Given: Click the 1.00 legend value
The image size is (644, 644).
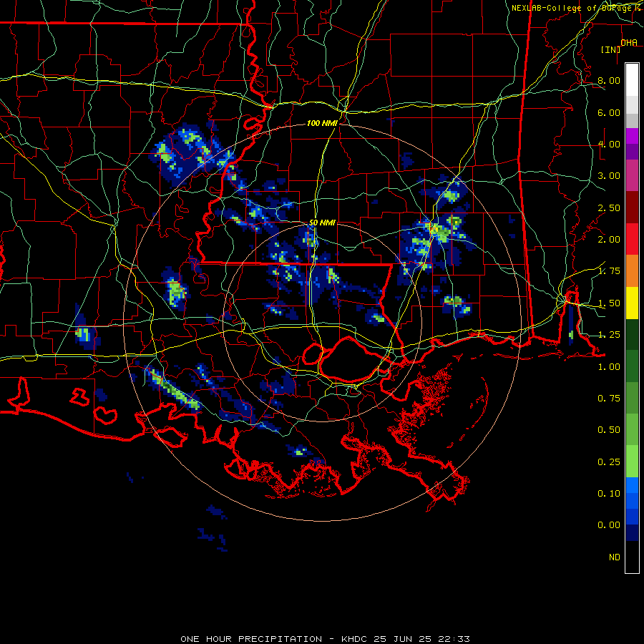Looking at the screenshot, I should point(609,367).
